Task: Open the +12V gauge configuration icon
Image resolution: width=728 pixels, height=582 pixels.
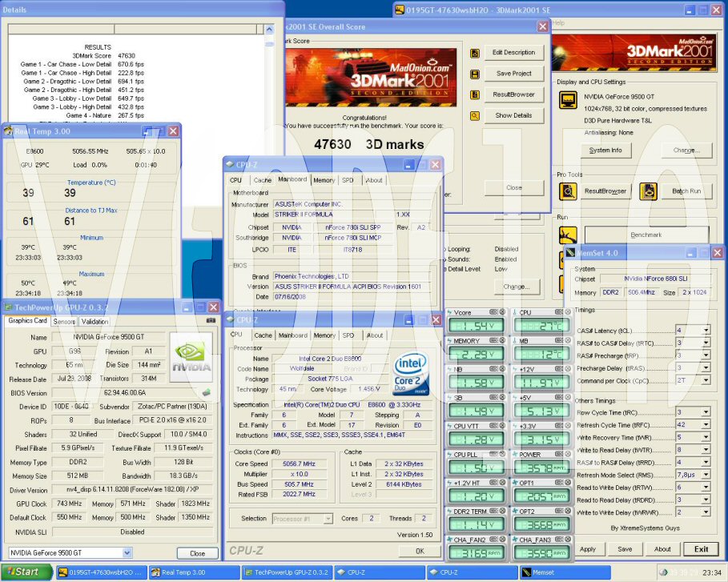Action: 559,369
